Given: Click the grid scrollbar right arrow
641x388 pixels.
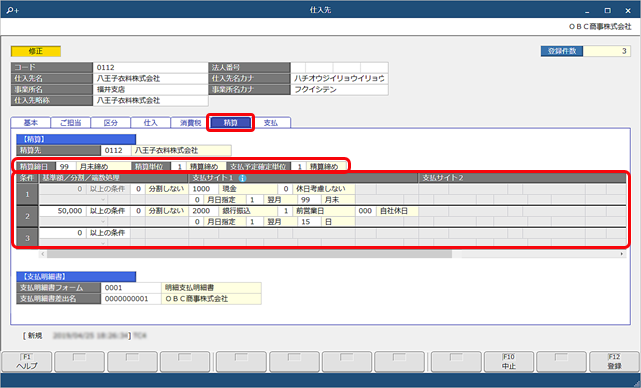Looking at the screenshot, I should (x=622, y=254).
